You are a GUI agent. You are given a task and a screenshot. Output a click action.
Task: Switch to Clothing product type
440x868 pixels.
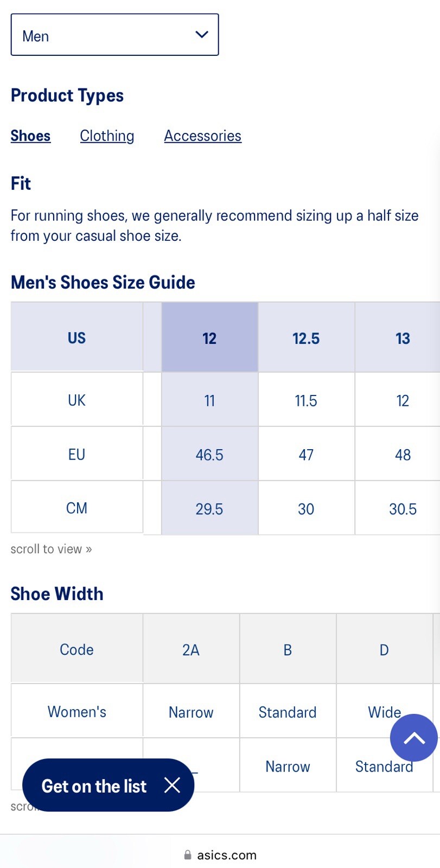[x=107, y=136]
